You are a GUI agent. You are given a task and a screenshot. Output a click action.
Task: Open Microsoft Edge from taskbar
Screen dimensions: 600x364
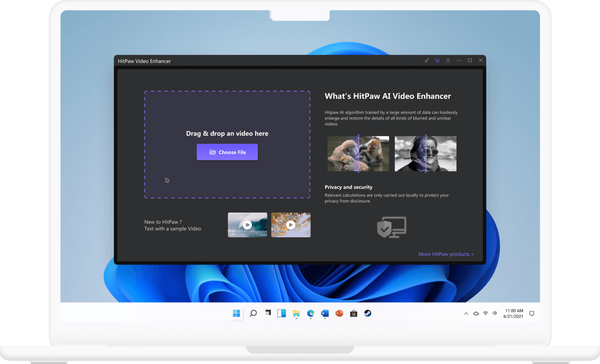pos(310,313)
